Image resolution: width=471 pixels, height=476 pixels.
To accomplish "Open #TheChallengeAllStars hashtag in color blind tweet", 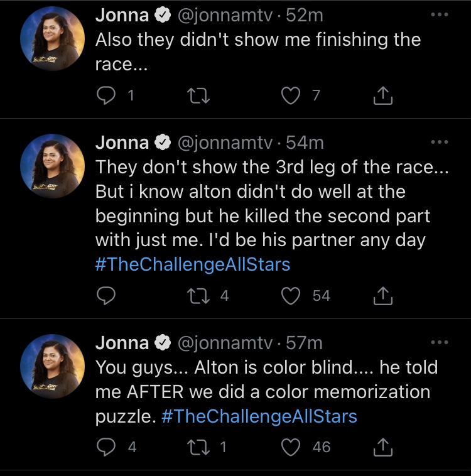I will pos(259,416).
